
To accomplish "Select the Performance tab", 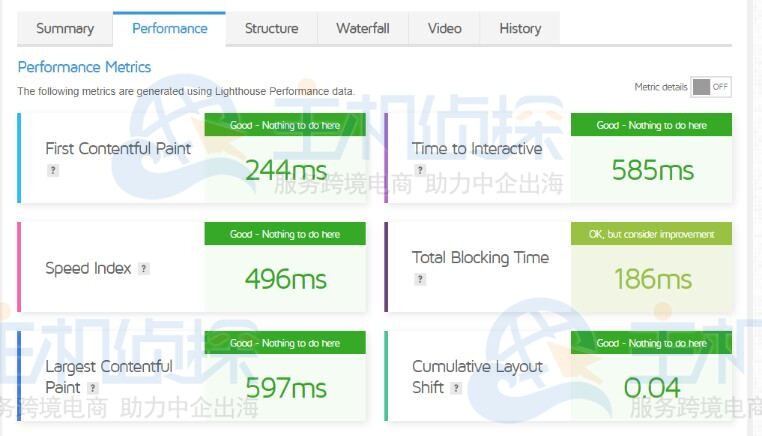I will tap(170, 29).
